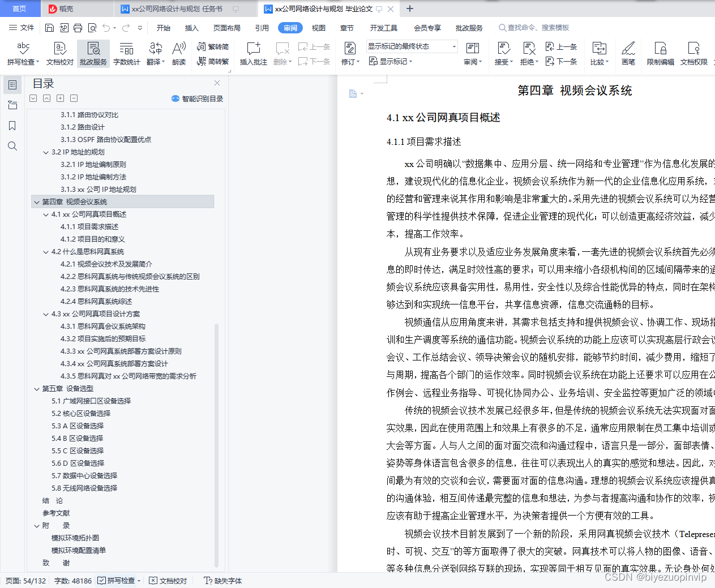Click the export/share icon next to Save
The image size is (715, 588).
64,28
